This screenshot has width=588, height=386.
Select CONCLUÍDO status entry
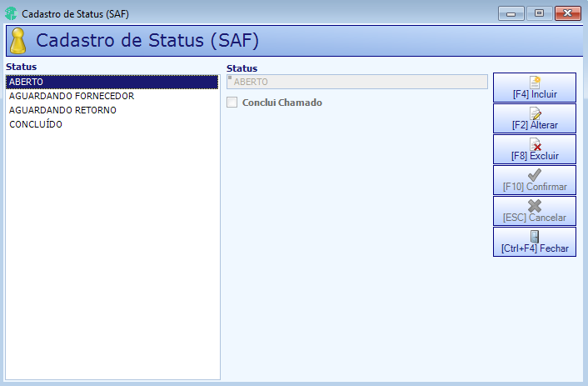click(x=112, y=124)
